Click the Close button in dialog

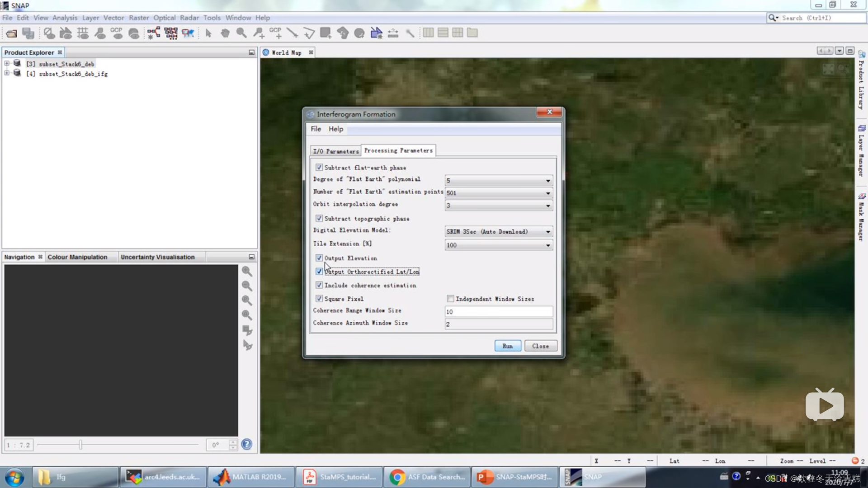(x=540, y=346)
